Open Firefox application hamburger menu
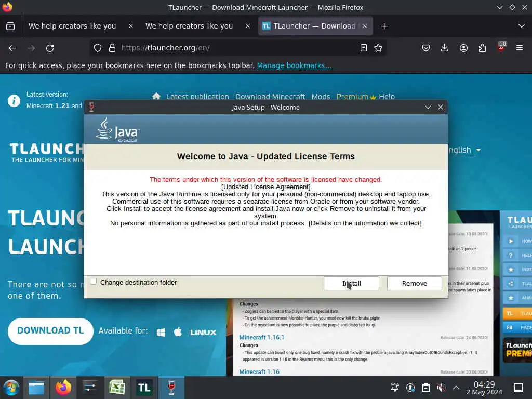This screenshot has height=399, width=532. point(520,48)
